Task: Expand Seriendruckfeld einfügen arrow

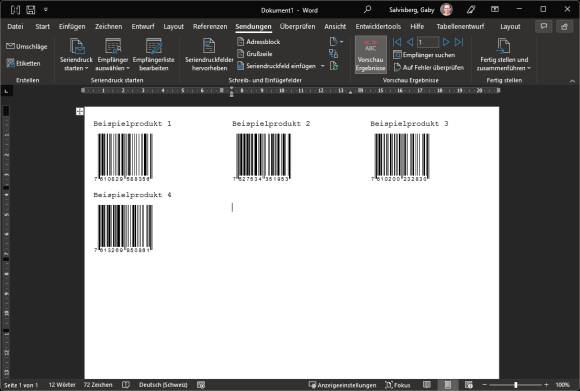Action: pos(323,66)
